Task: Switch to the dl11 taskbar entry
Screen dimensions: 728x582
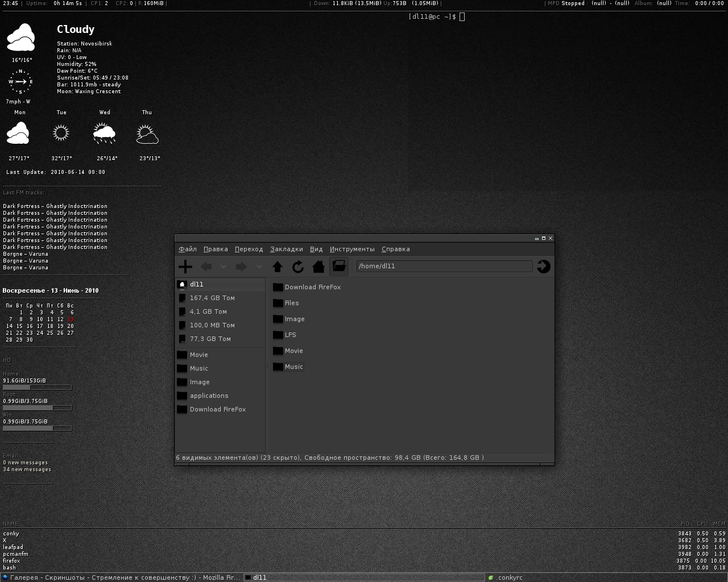Action: [x=364, y=577]
